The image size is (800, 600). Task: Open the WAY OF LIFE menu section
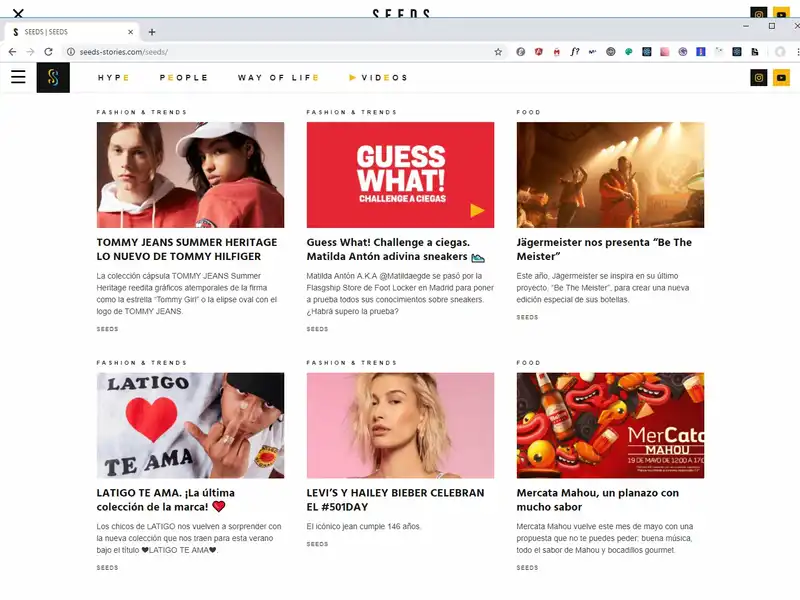(x=278, y=78)
